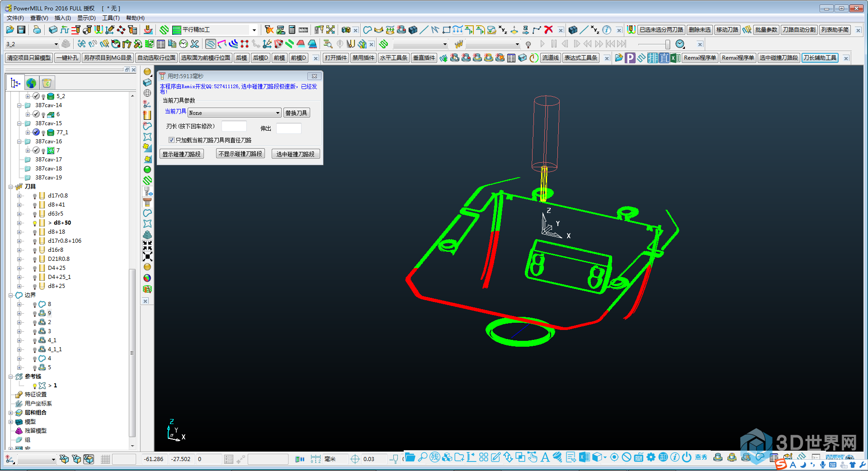Image resolution: width=868 pixels, height=471 pixels.
Task: Click the simulation play button
Action: tap(542, 44)
